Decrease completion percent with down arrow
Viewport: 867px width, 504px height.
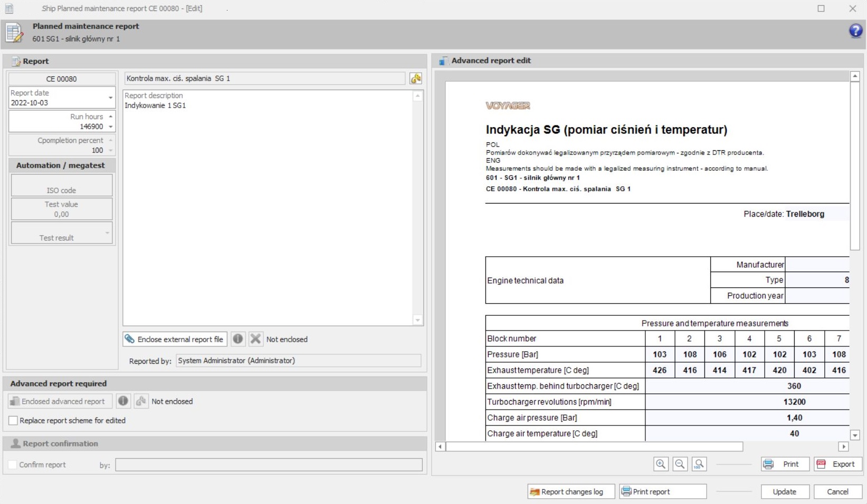pos(110,150)
